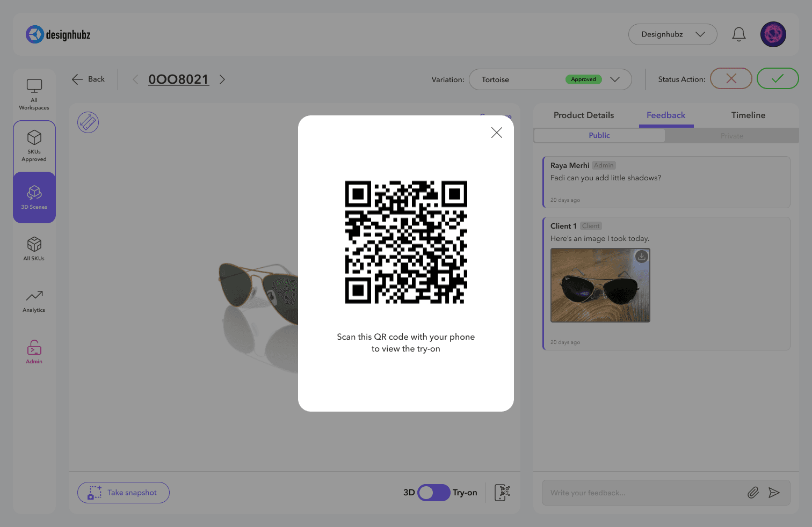Click Raya Merhi's shadows comment text

pyautogui.click(x=606, y=178)
